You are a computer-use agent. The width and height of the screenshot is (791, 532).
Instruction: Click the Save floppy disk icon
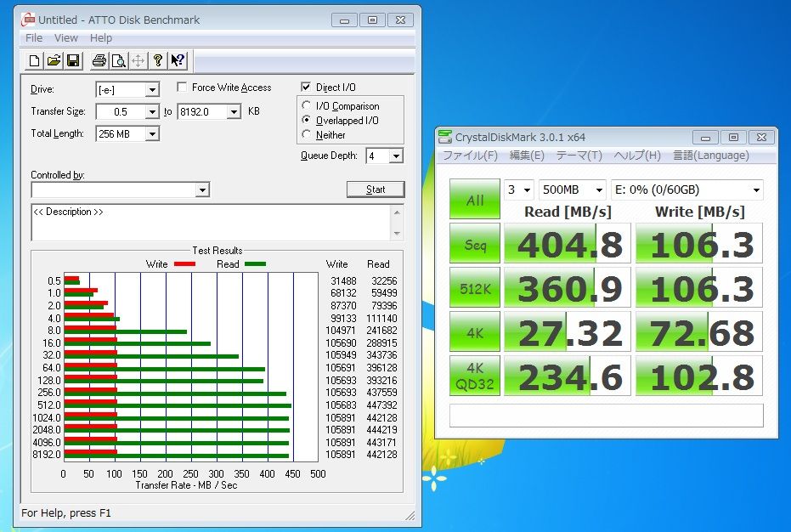coord(73,60)
